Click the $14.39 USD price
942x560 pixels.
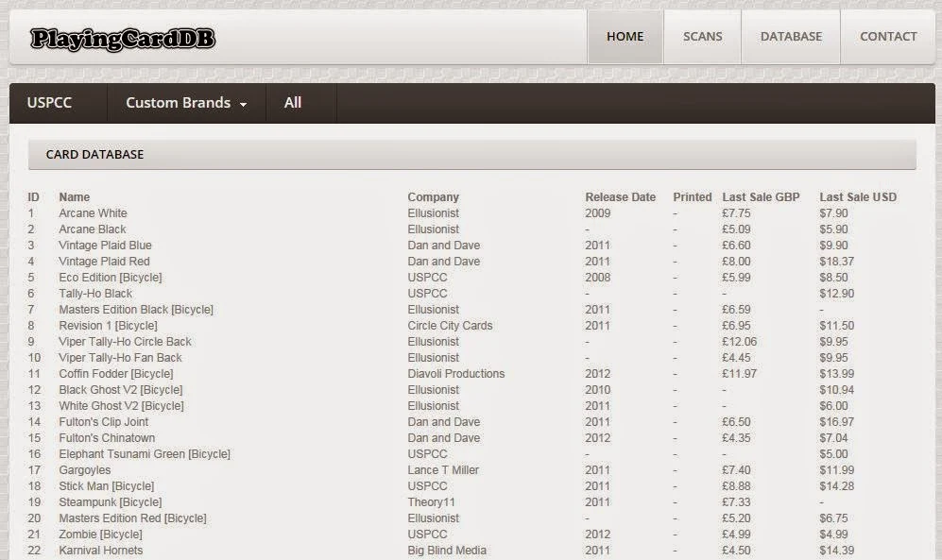click(837, 551)
